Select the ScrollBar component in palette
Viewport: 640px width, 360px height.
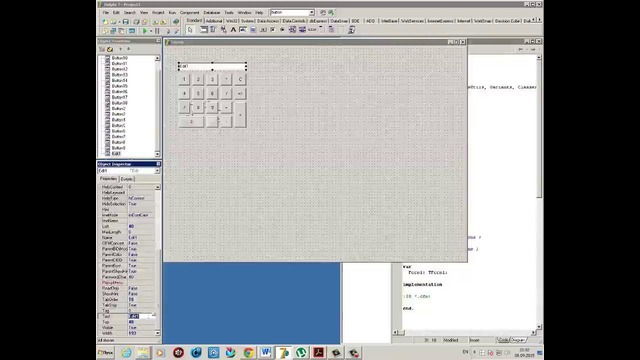pyautogui.click(x=312, y=30)
